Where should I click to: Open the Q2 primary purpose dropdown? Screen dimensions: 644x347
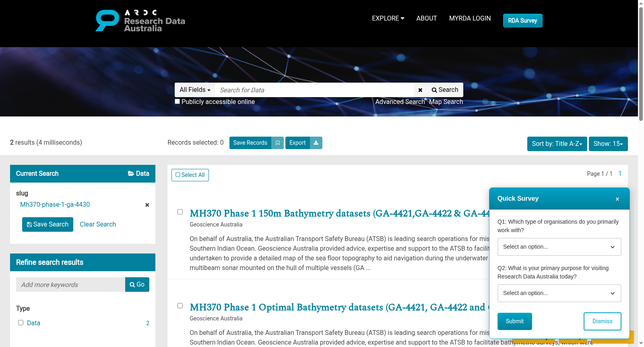pyautogui.click(x=559, y=293)
